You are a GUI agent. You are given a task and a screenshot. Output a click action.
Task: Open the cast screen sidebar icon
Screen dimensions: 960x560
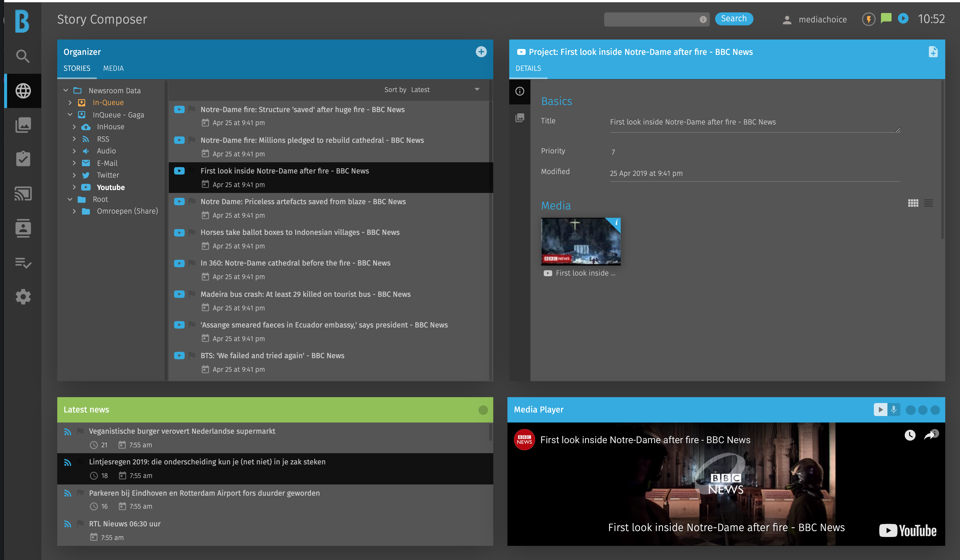(x=23, y=194)
